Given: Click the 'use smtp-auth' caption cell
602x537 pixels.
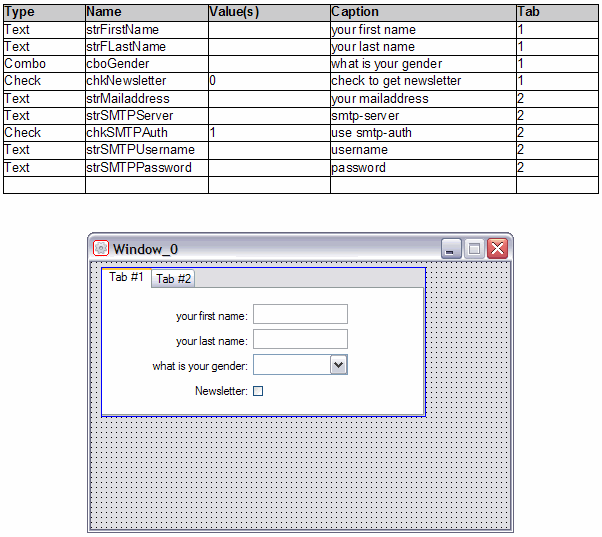Looking at the screenshot, I should click(423, 133).
